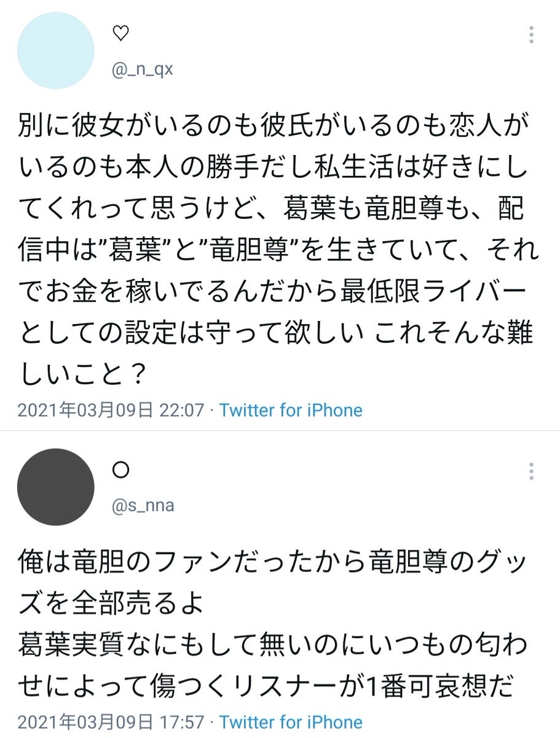Open the 2021年03月09日 22:07 timestamp
This screenshot has height=738, width=560.
(x=110, y=410)
